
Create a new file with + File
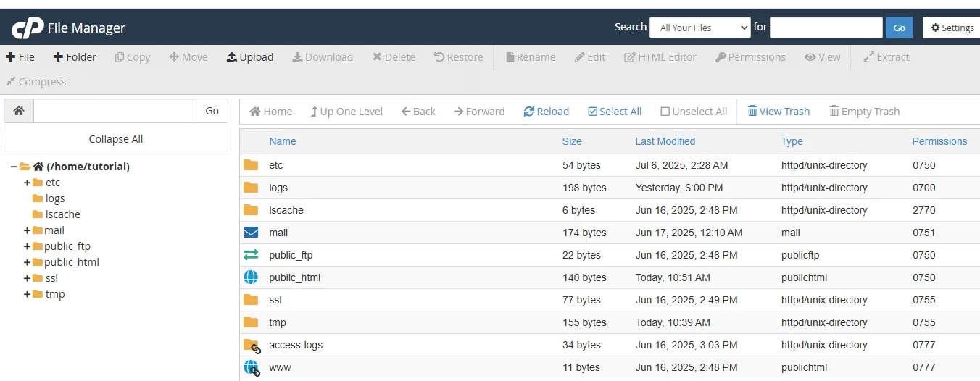click(20, 57)
